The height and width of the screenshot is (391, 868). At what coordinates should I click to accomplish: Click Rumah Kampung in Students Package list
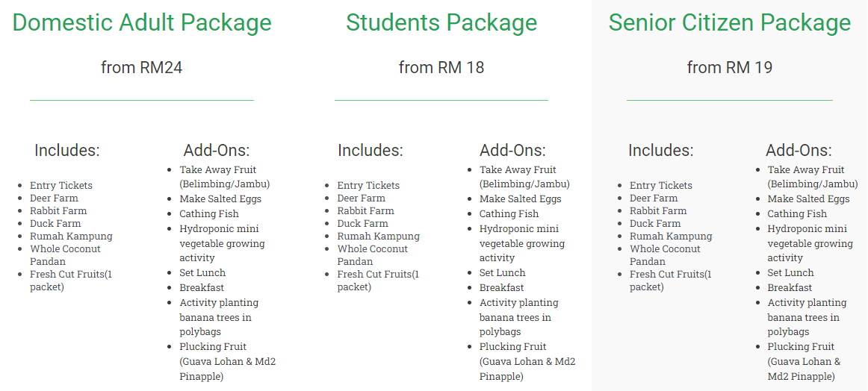pos(378,236)
